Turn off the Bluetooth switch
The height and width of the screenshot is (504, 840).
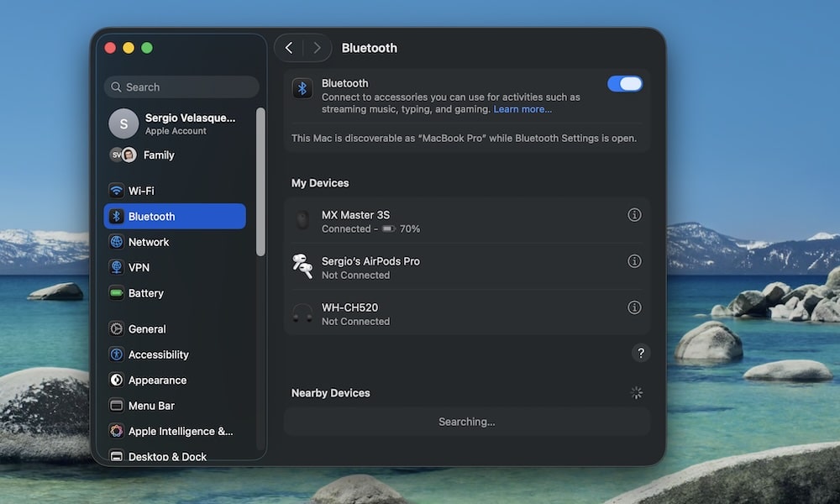[x=625, y=83]
